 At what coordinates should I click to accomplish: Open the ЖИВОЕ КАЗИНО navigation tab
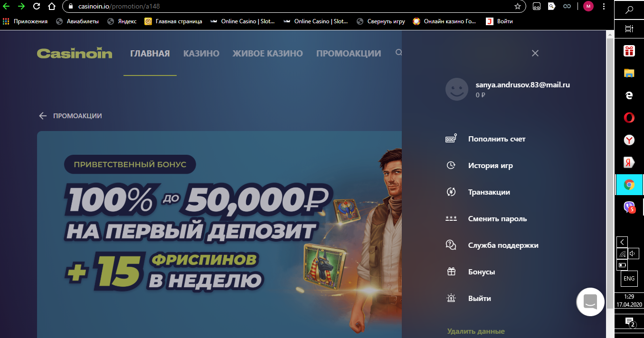(268, 54)
